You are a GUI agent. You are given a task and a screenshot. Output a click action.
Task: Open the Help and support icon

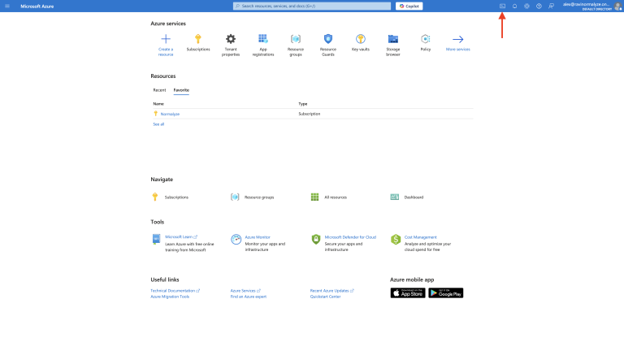click(x=539, y=6)
